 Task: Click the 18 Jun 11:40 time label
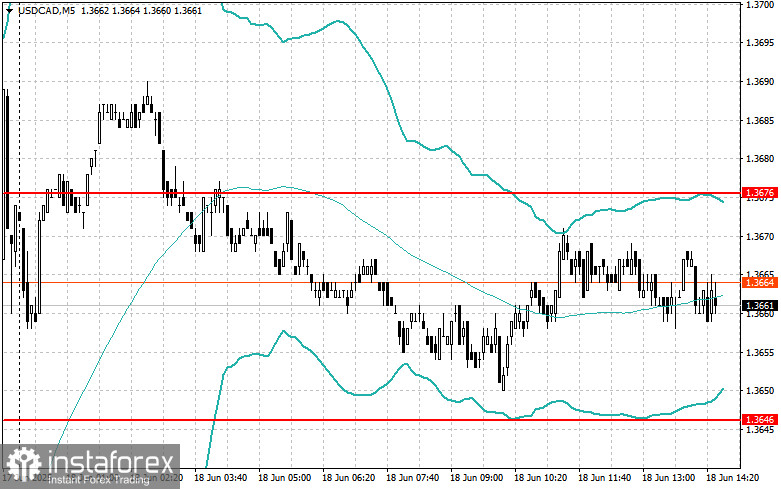(x=604, y=478)
